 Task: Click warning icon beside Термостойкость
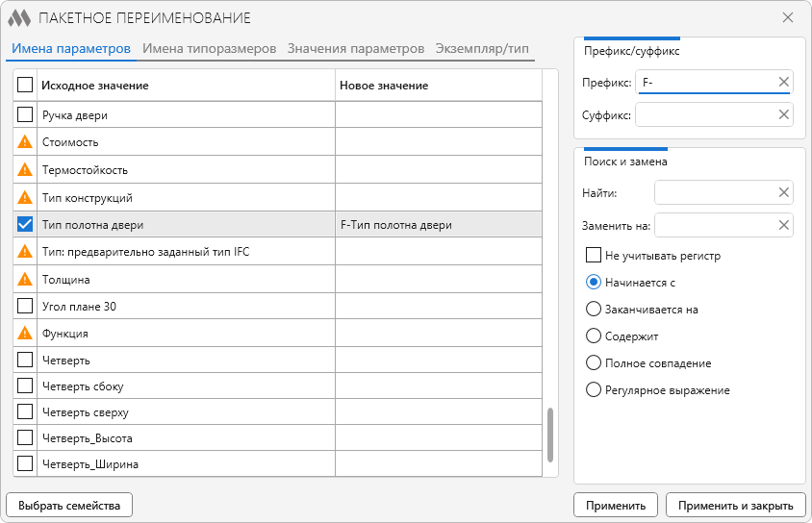(x=25, y=170)
